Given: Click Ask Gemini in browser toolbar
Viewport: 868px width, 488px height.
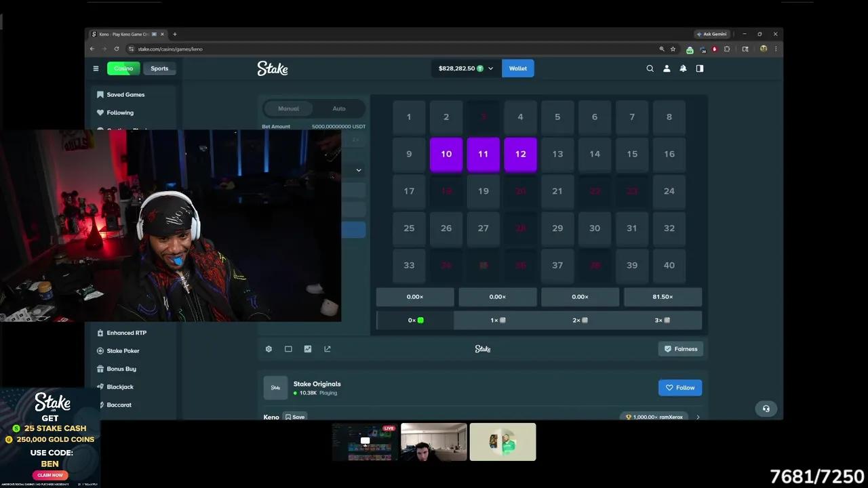Looking at the screenshot, I should coord(711,34).
